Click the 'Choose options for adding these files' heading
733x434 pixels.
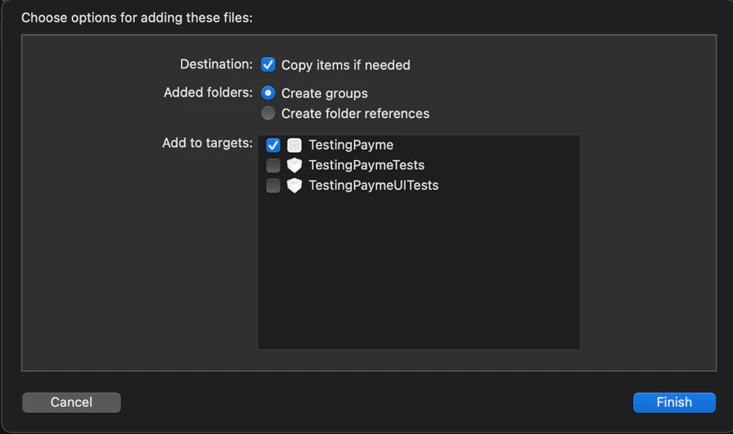[x=136, y=17]
